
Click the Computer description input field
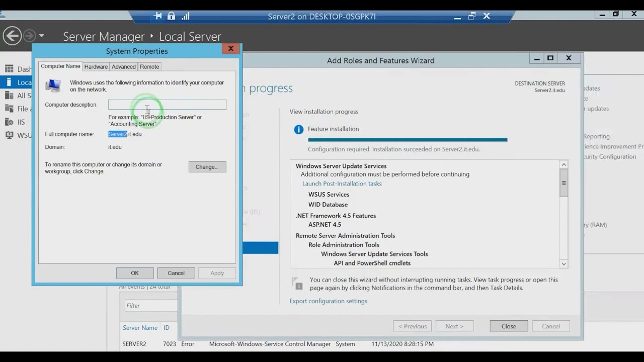point(167,105)
